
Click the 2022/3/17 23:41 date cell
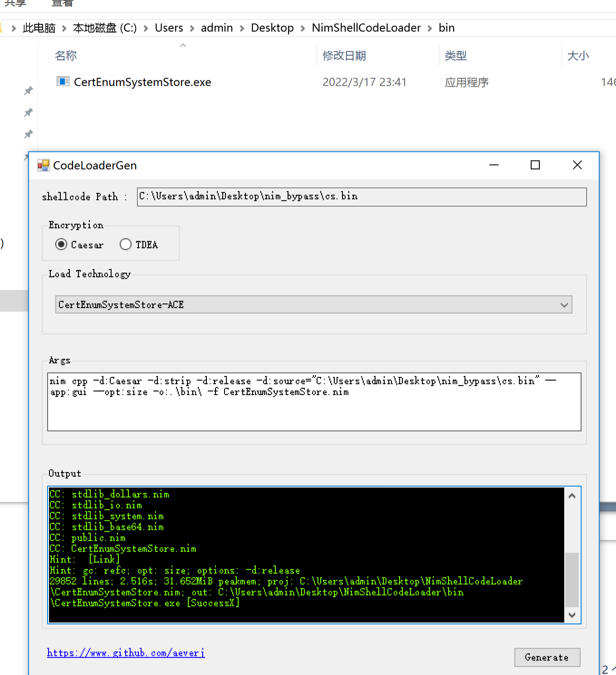364,82
